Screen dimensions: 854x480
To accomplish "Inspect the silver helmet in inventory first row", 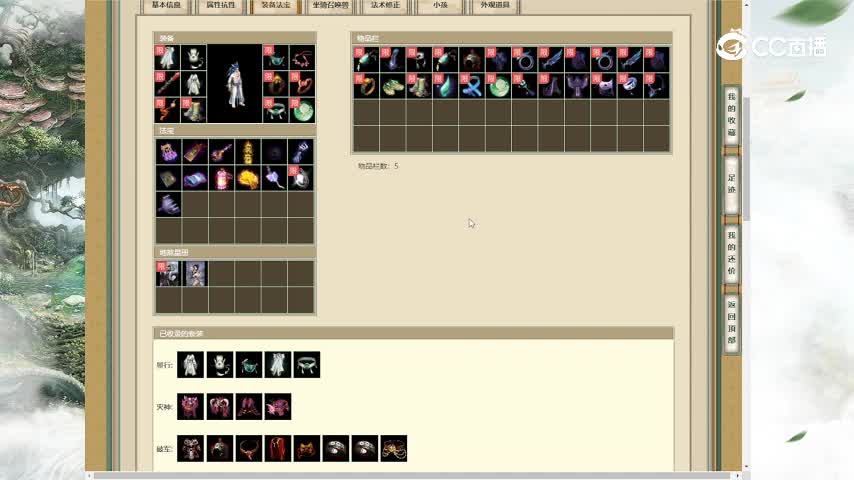I will tap(419, 59).
